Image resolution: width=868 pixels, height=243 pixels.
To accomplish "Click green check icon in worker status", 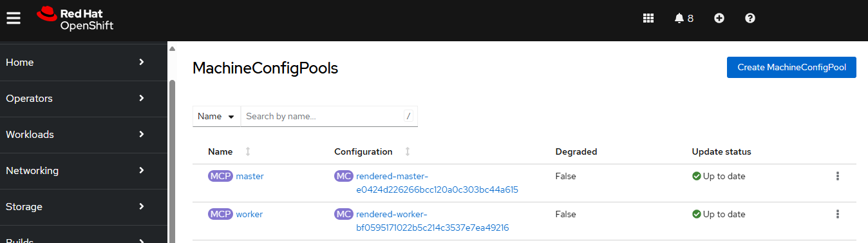I will pos(696,214).
